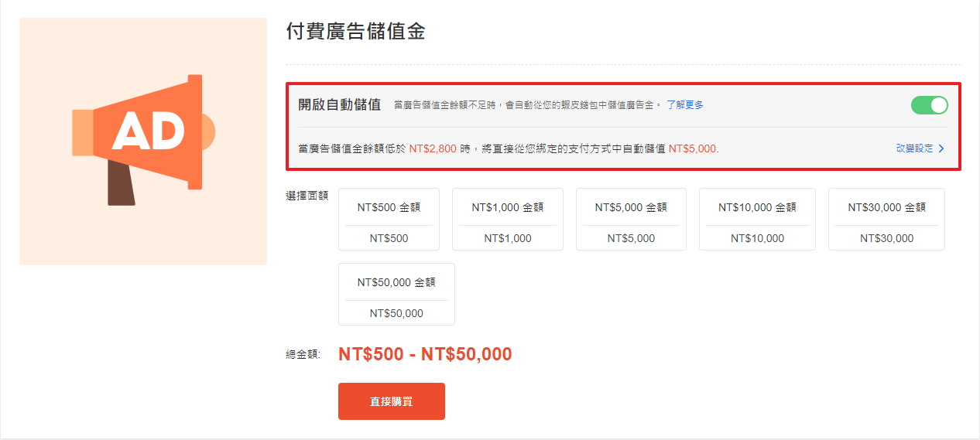Click the NT$2,800 threshold amount text

pos(433,148)
